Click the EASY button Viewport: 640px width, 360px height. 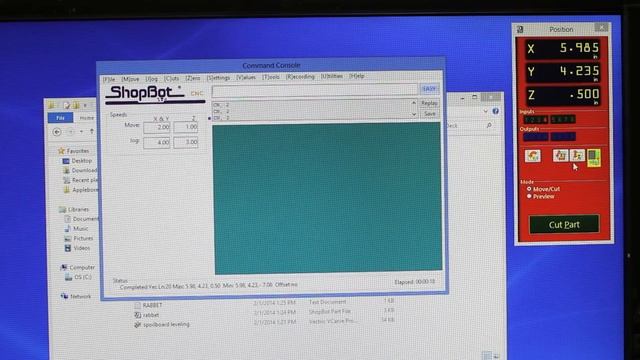click(x=429, y=89)
